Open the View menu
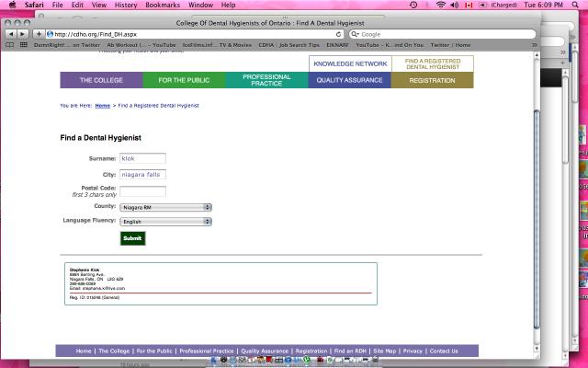Image resolution: width=588 pixels, height=368 pixels. [99, 5]
